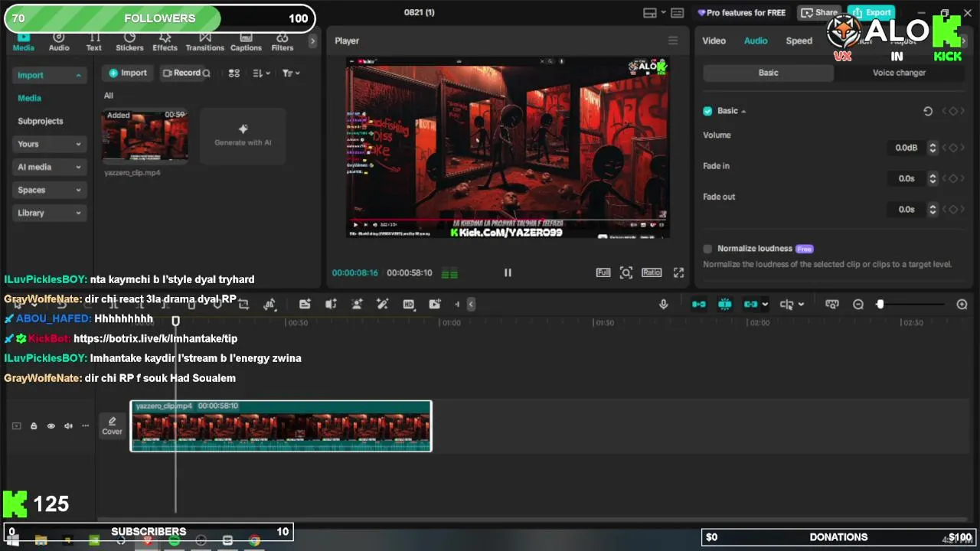Expand the Spaces section

[x=49, y=190]
